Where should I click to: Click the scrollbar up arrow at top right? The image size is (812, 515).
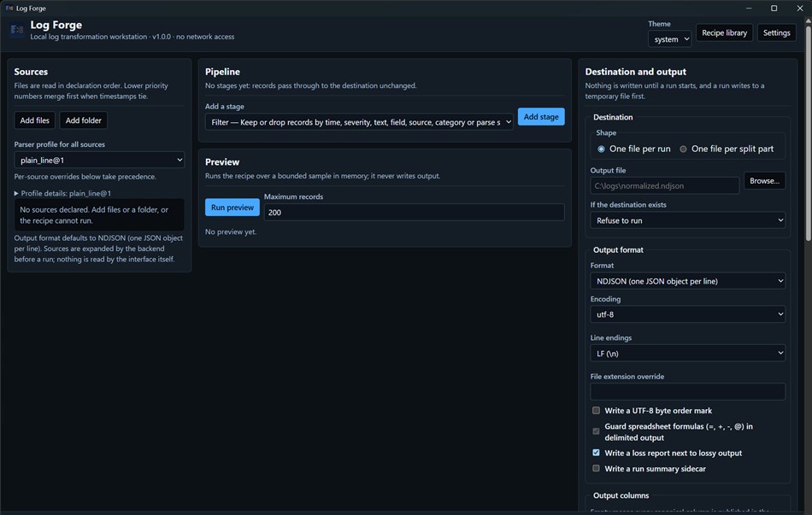(x=808, y=20)
